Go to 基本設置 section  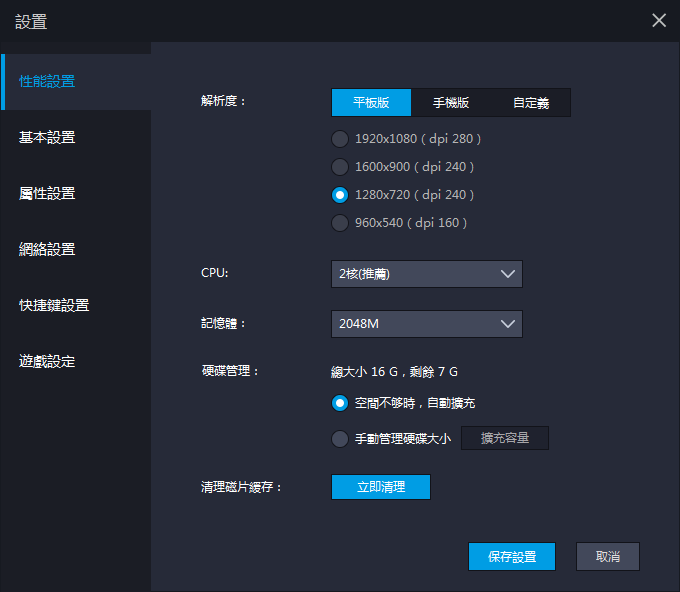point(76,138)
